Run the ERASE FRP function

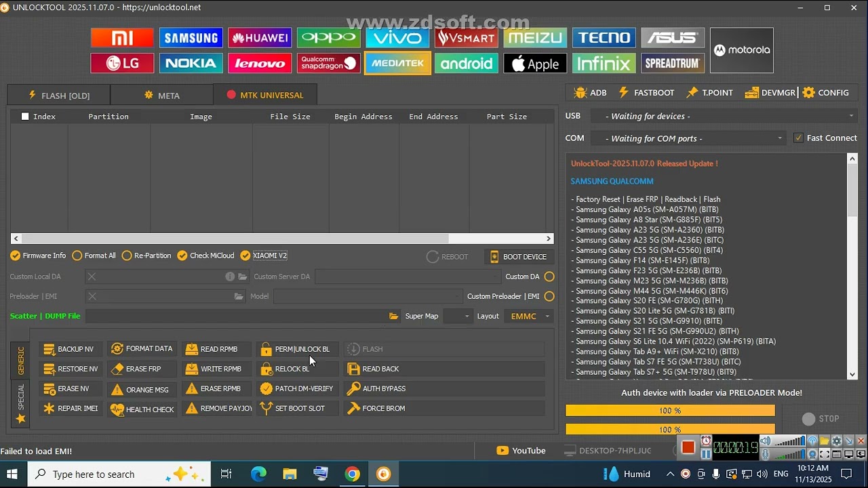click(142, 369)
